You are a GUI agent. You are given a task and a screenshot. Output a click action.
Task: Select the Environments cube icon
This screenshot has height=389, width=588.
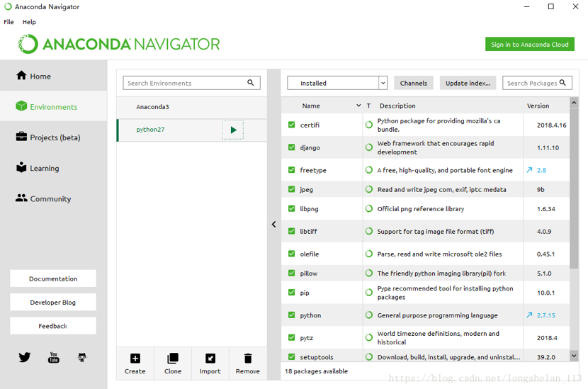coord(21,106)
